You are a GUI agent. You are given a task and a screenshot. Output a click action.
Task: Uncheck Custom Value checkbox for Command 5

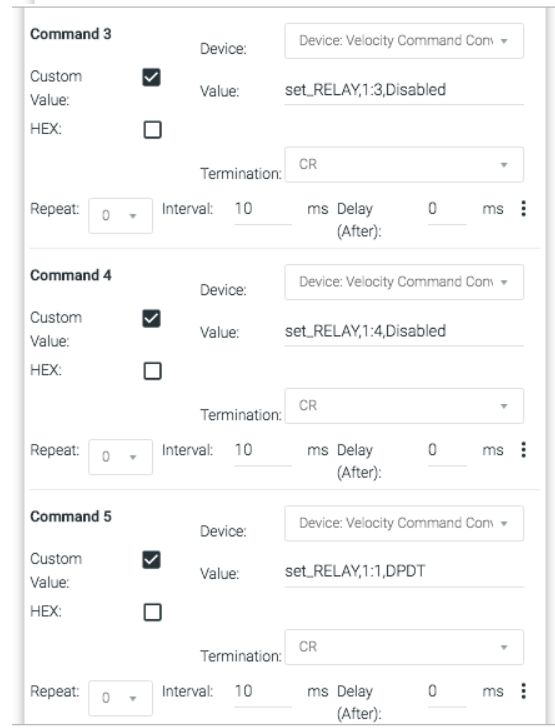click(151, 559)
